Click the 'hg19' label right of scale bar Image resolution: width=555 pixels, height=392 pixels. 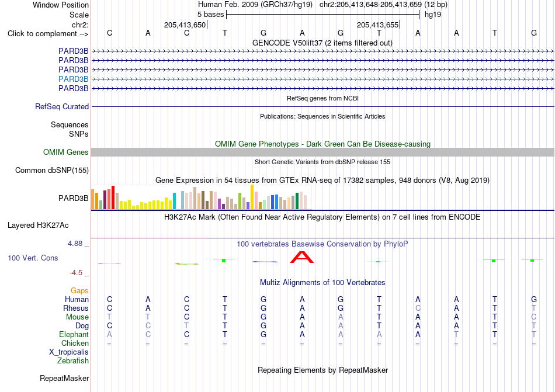433,15
